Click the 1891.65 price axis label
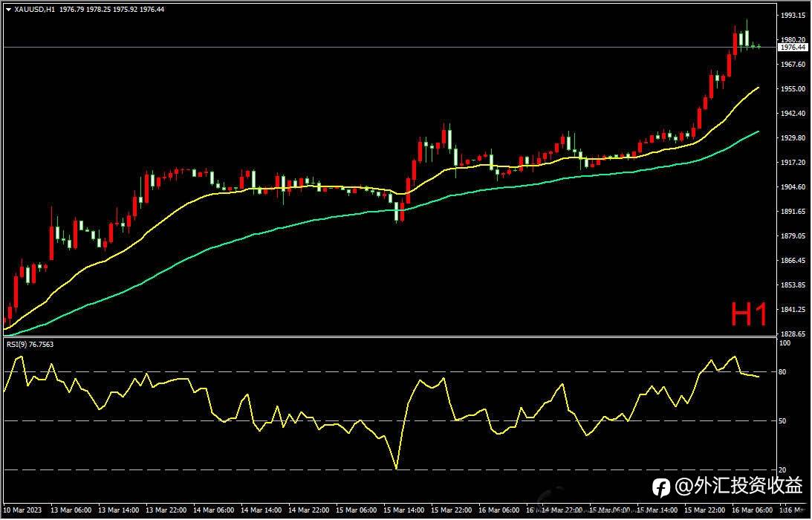 (x=793, y=211)
